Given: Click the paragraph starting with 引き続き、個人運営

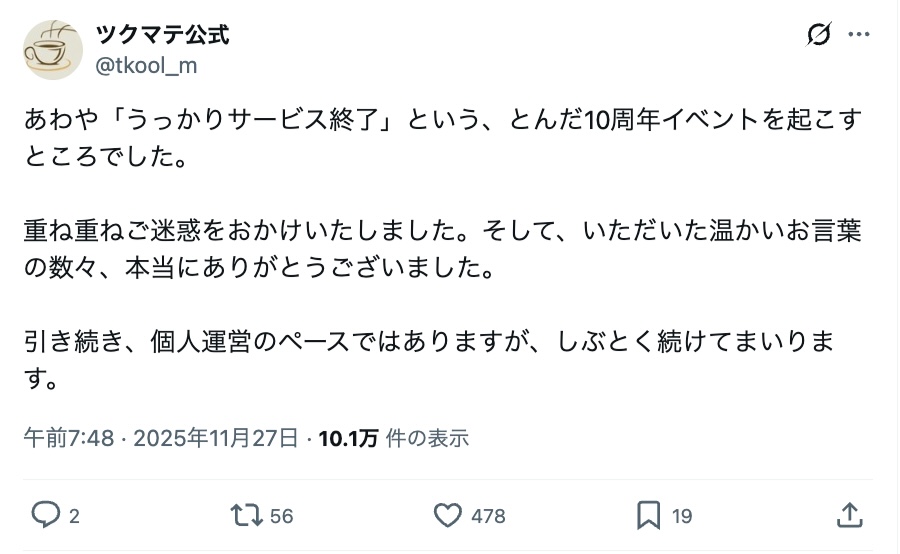Looking at the screenshot, I should tap(430, 360).
